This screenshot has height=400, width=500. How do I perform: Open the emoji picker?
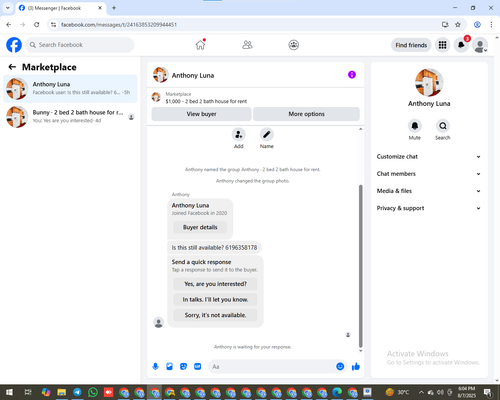(340, 367)
